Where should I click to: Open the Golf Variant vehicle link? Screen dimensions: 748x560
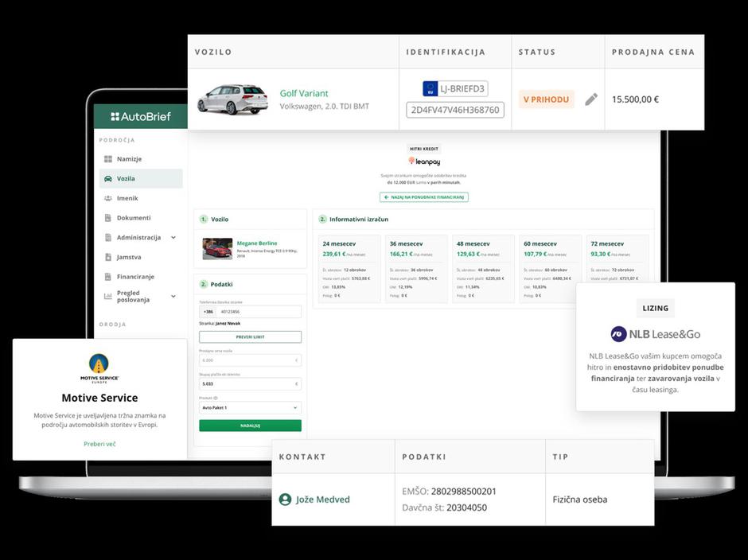click(x=304, y=93)
